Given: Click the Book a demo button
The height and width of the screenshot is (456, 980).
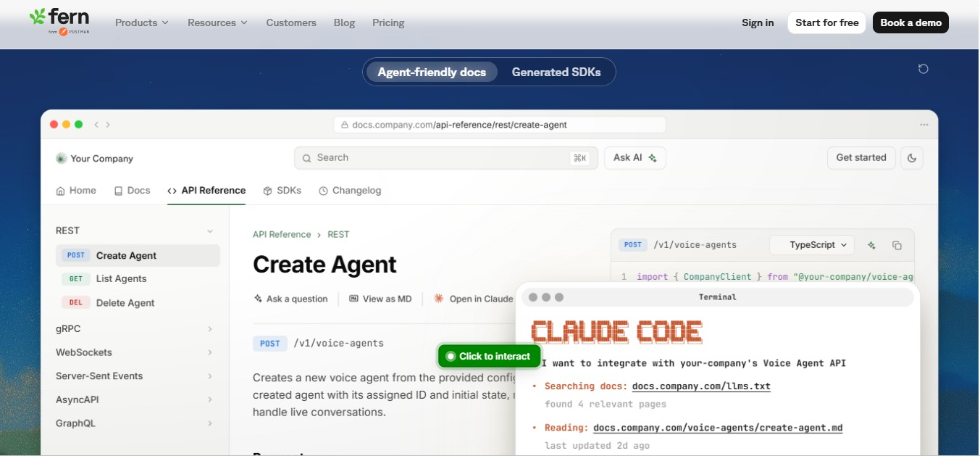Looking at the screenshot, I should [910, 22].
